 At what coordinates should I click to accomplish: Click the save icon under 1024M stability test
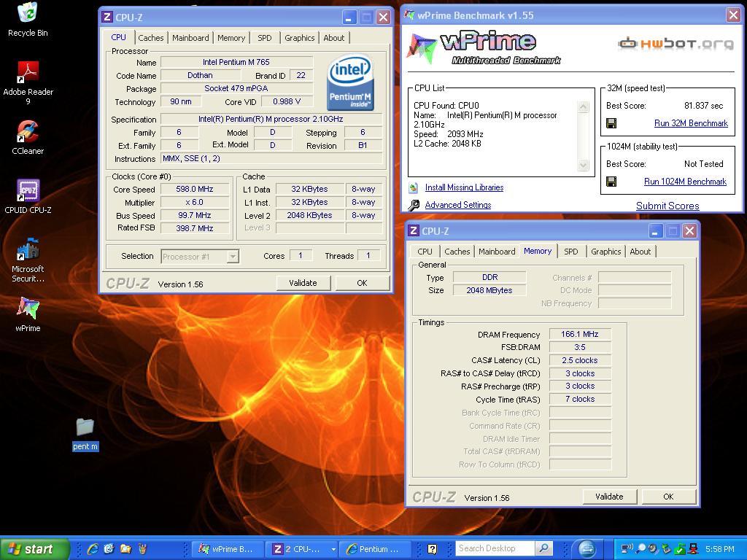(611, 182)
